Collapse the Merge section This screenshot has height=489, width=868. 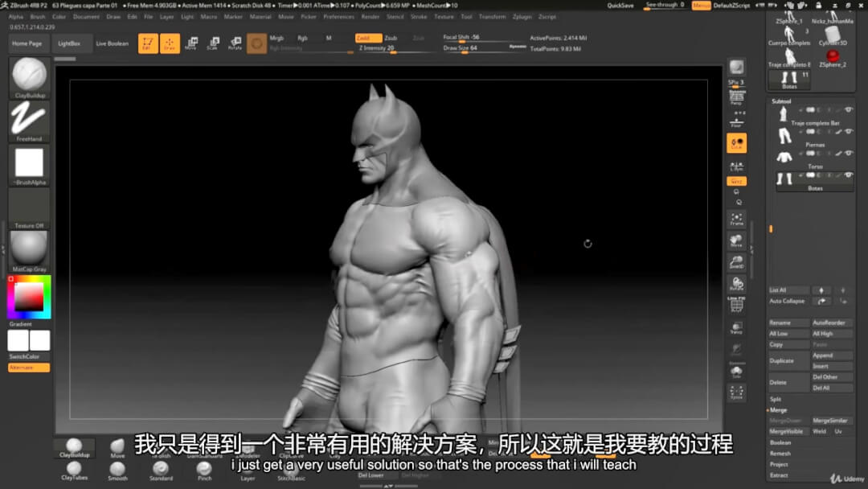(x=778, y=410)
